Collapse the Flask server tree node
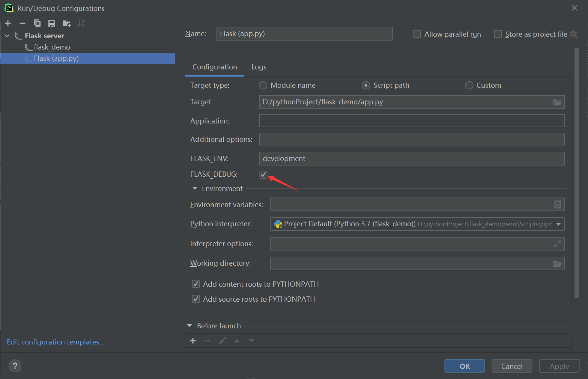 pyautogui.click(x=7, y=36)
